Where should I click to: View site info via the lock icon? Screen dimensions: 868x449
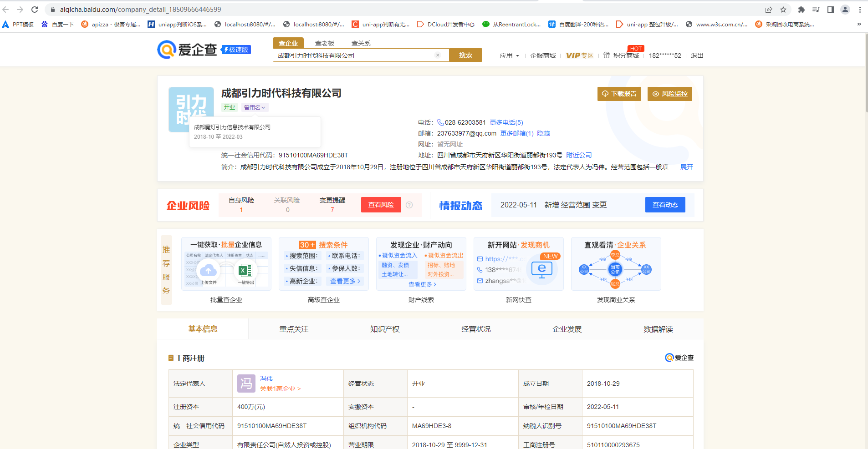53,9
